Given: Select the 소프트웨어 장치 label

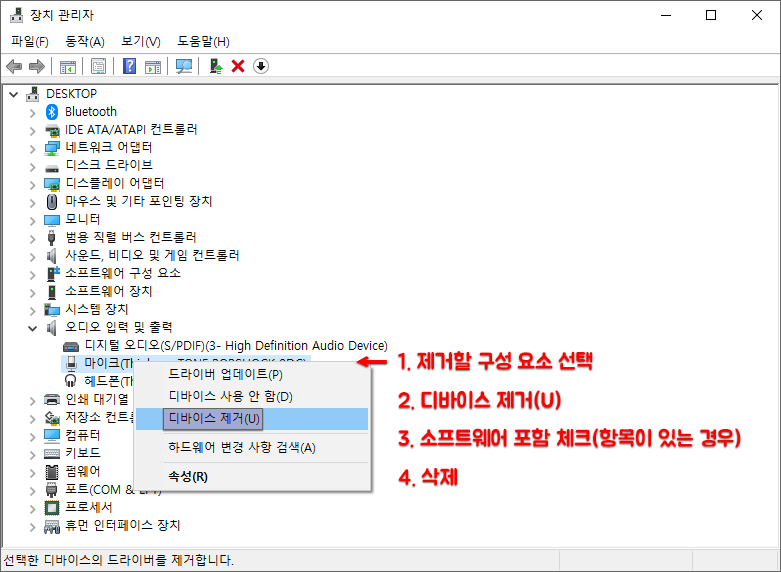Looking at the screenshot, I should (109, 291).
